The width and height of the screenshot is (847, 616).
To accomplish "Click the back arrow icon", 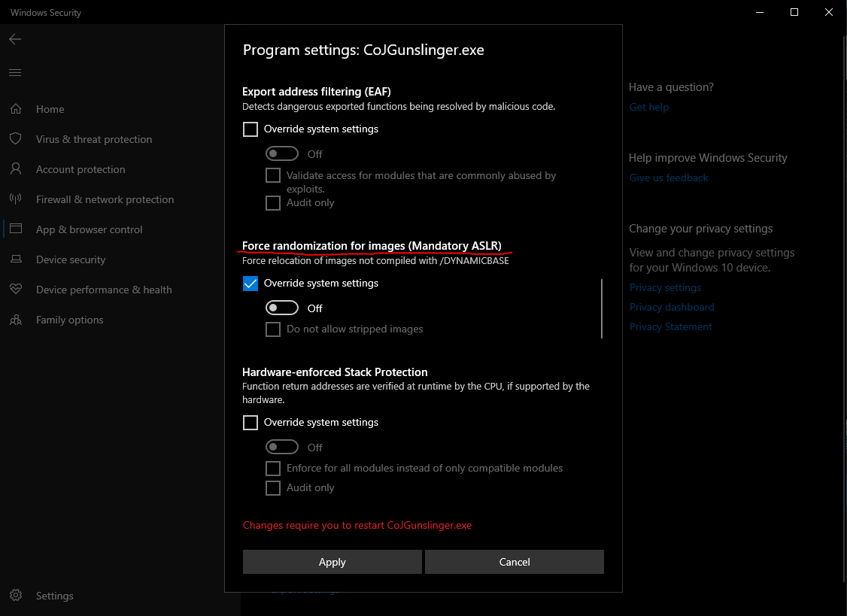I will coord(15,39).
